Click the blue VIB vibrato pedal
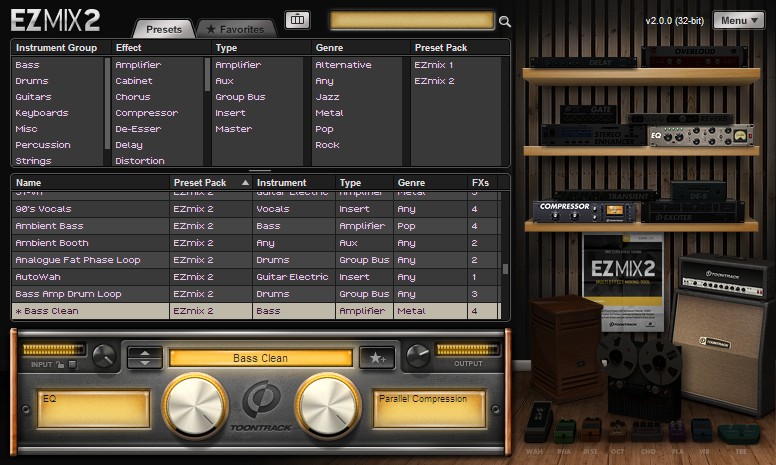The width and height of the screenshot is (776, 465). (701, 431)
